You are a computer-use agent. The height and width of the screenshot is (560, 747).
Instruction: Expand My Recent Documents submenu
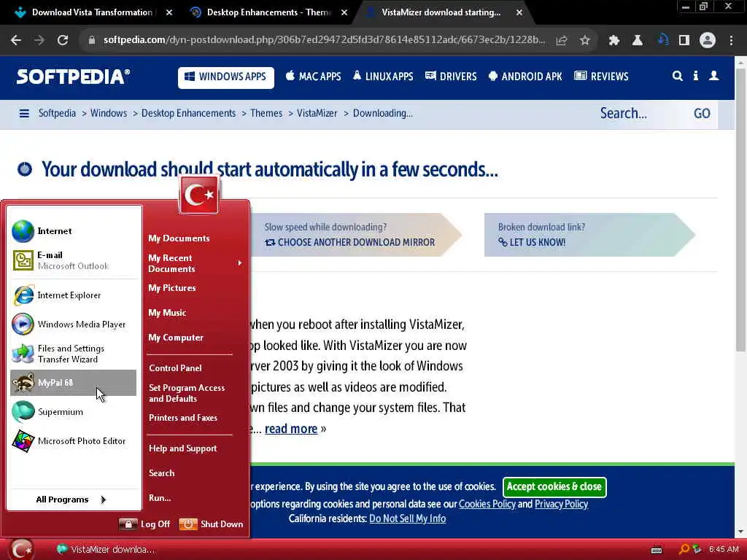tap(195, 263)
